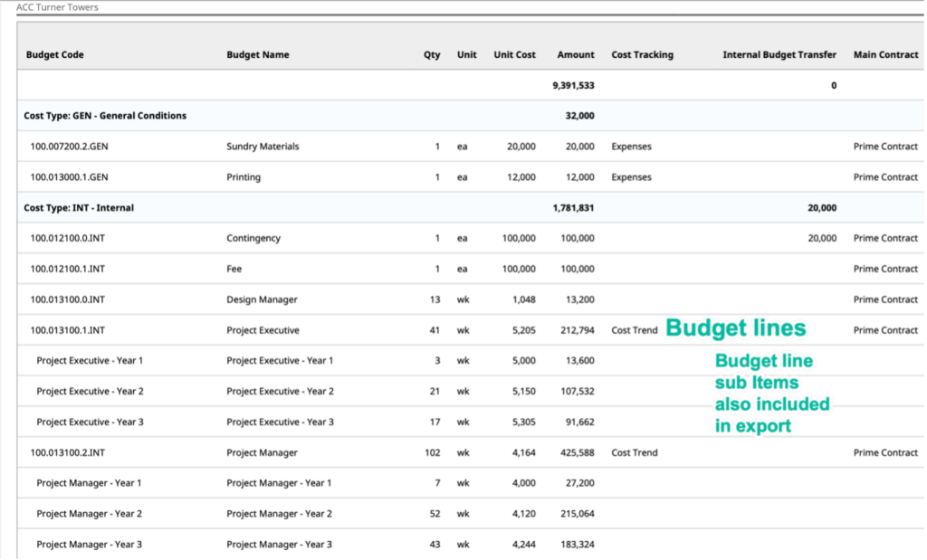Viewport: 927px width, 560px height.
Task: Click Cost Trend on the Project Manager row
Action: [x=635, y=452]
